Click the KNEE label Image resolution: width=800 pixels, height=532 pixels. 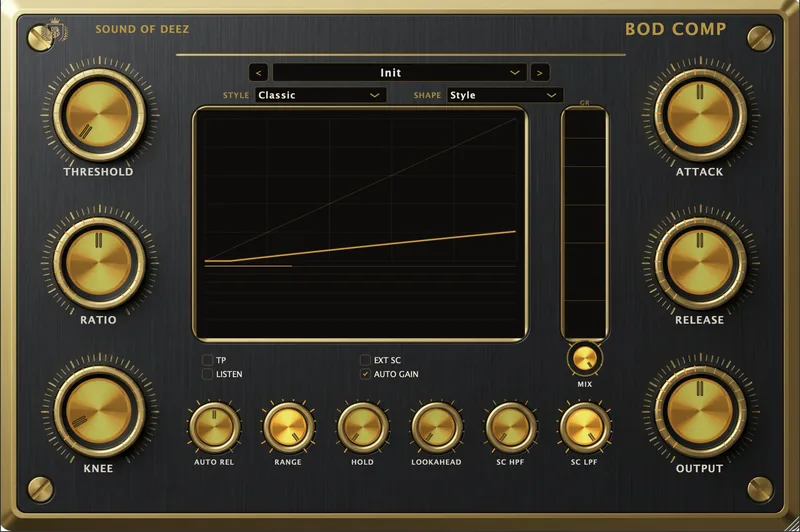point(98,468)
